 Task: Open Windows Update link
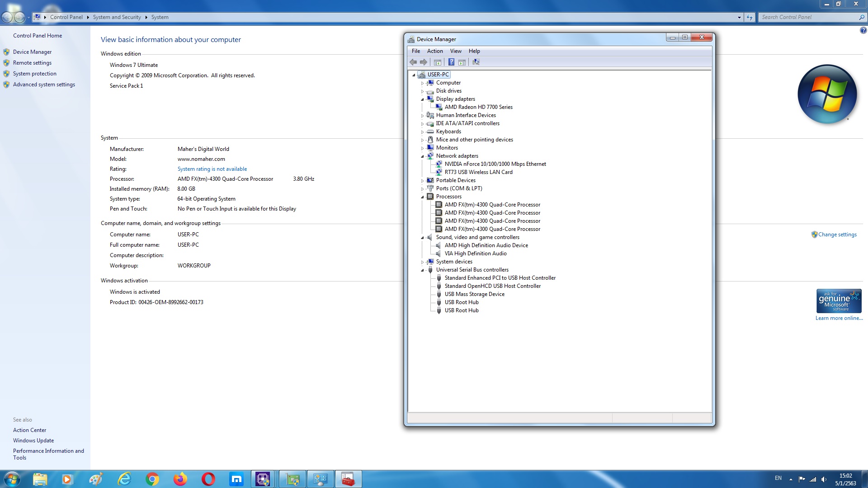pos(33,441)
